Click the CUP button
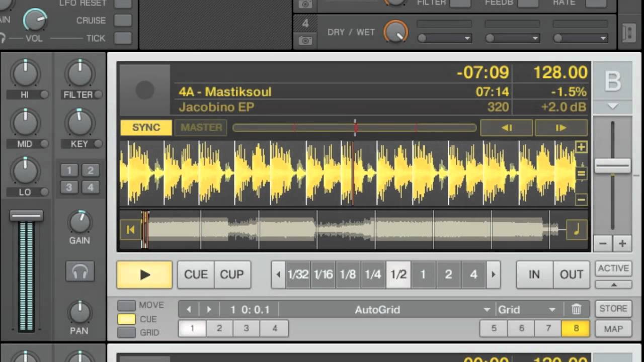This screenshot has width=644, height=362. click(232, 275)
